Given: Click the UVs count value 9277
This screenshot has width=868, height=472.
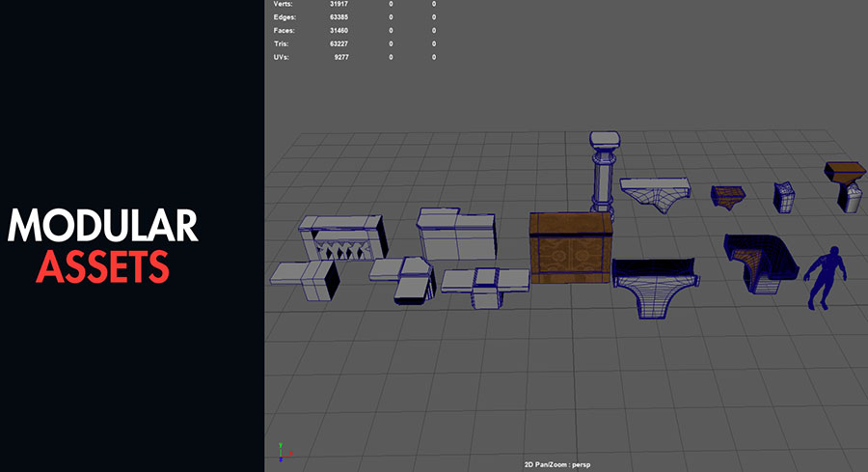Looking at the screenshot, I should point(341,57).
